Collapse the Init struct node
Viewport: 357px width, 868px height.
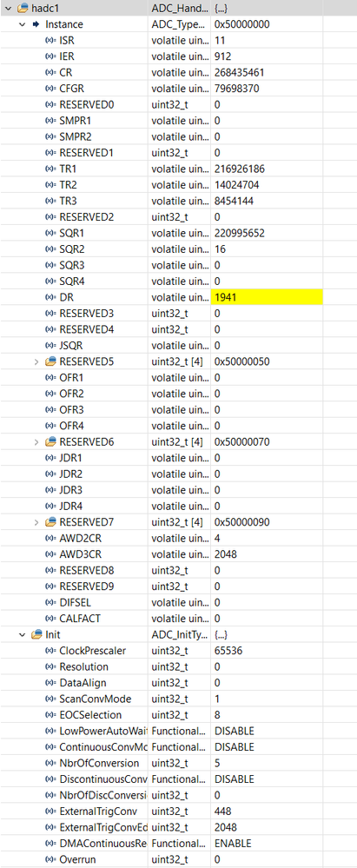22,634
